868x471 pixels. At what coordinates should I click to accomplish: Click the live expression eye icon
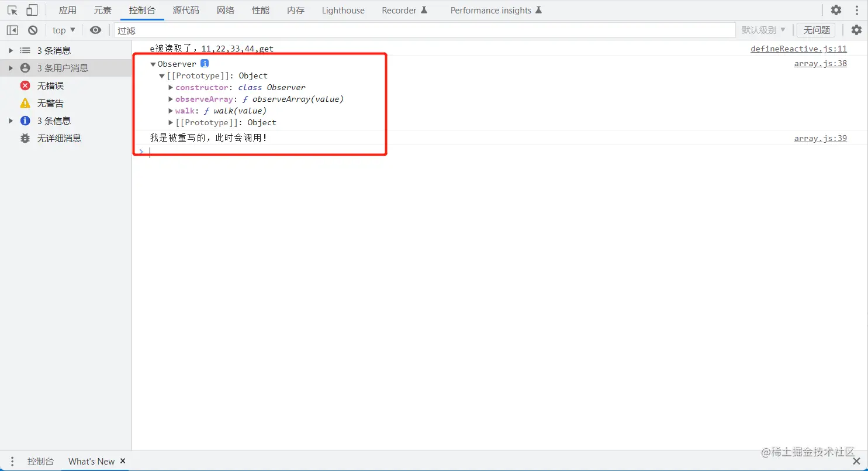(x=95, y=30)
